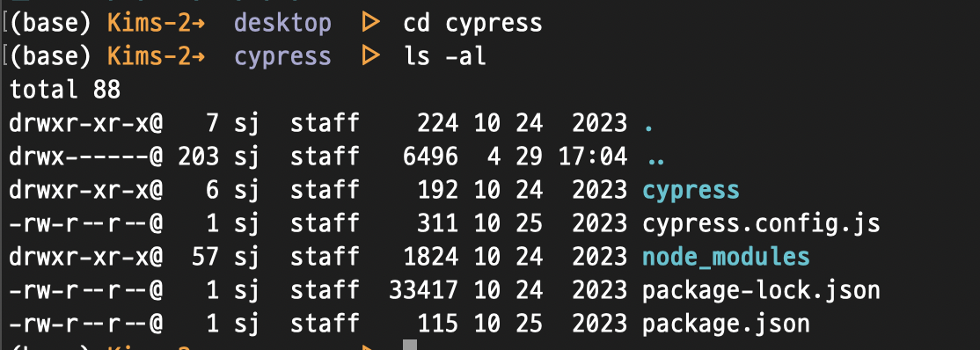Click the purple 'desktop' path in prompt
Viewport: 980px width, 350px height.
point(282,23)
